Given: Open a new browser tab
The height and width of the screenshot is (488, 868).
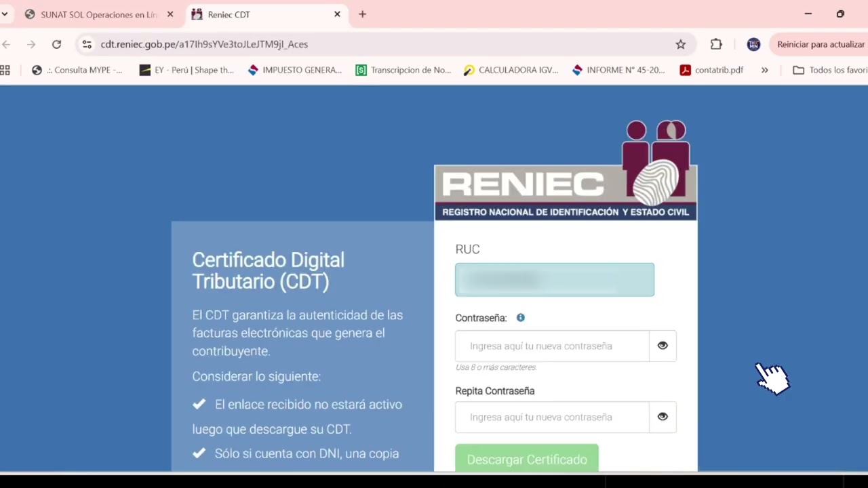Looking at the screenshot, I should point(362,14).
